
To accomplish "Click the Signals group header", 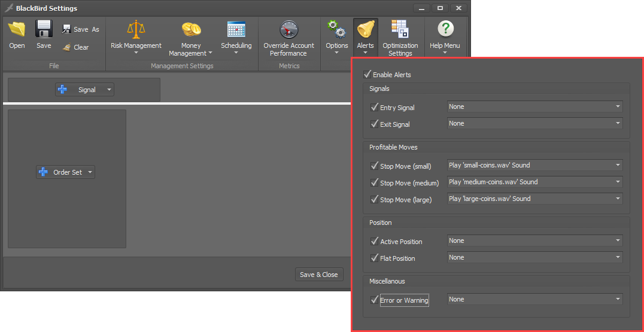I will pyautogui.click(x=379, y=89).
